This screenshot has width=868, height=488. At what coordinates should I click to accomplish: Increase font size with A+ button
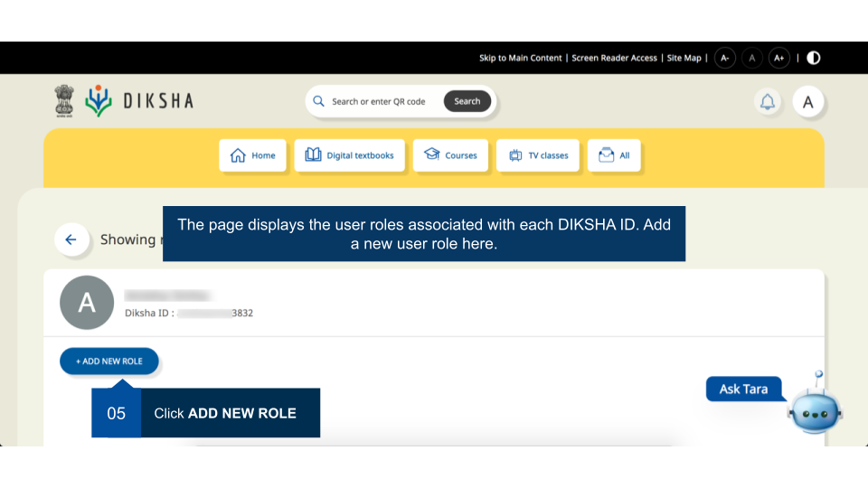pos(778,58)
